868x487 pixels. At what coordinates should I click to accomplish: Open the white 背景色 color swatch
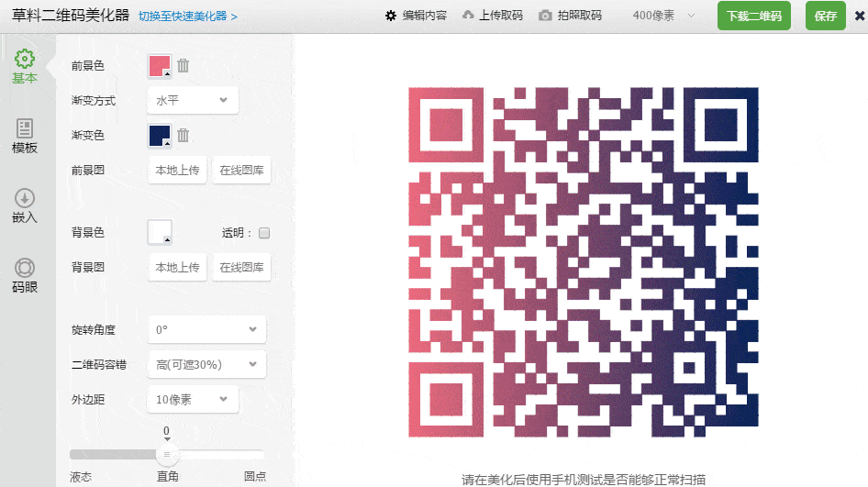point(160,232)
